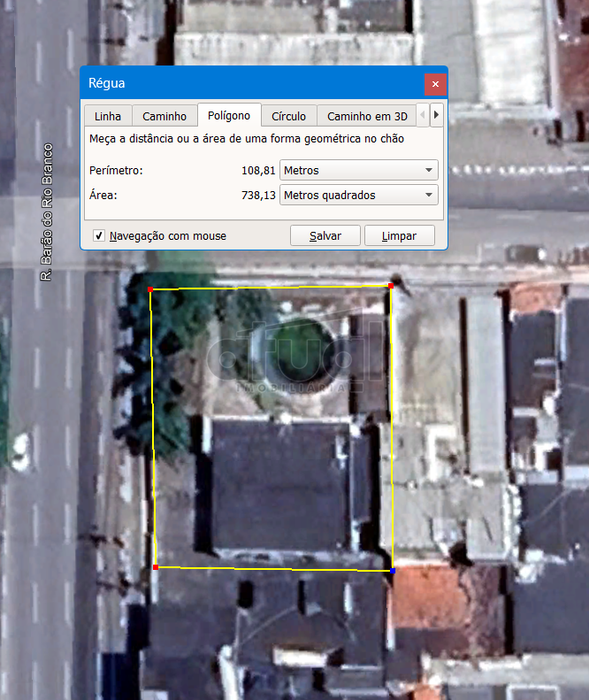Switch to the Caminho tab
Image resolution: width=589 pixels, height=700 pixels.
pyautogui.click(x=164, y=116)
